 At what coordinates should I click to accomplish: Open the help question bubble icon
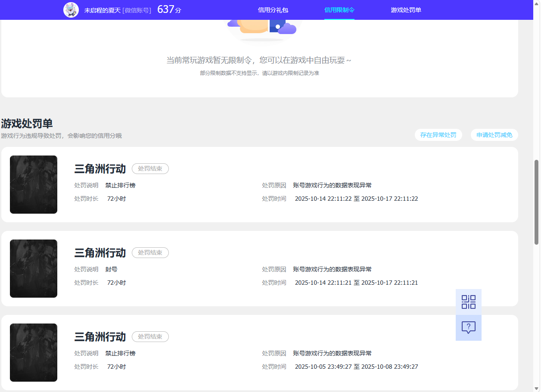[x=469, y=328]
